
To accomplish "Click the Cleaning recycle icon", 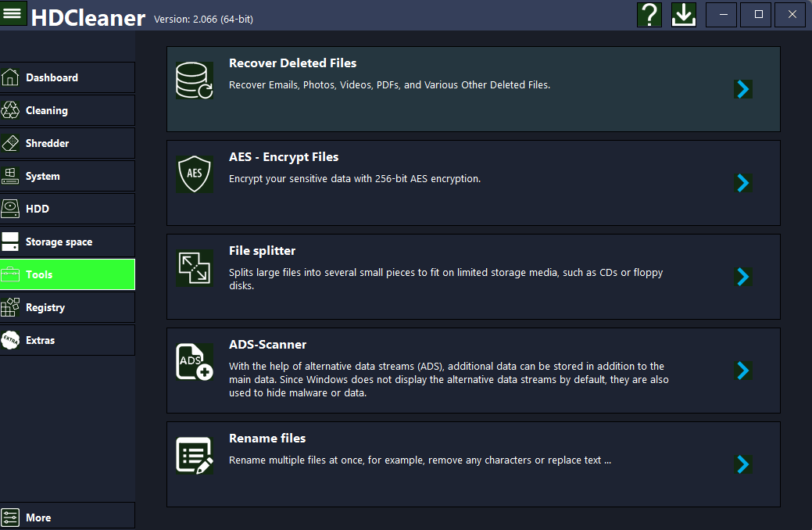I will 10,110.
